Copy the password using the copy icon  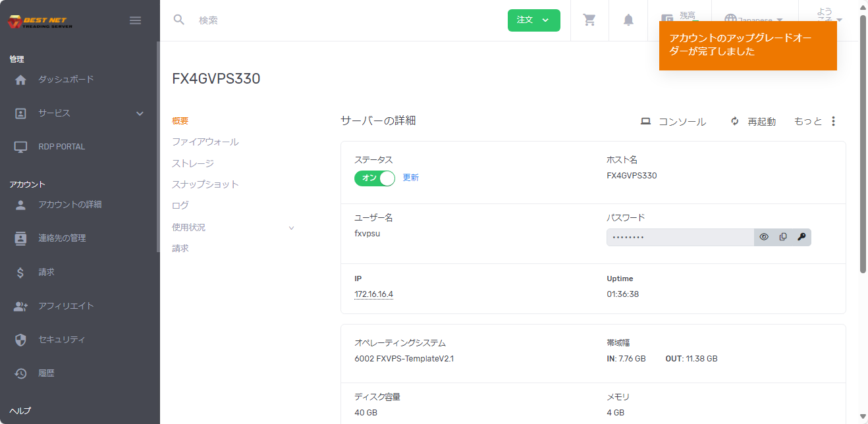click(782, 237)
